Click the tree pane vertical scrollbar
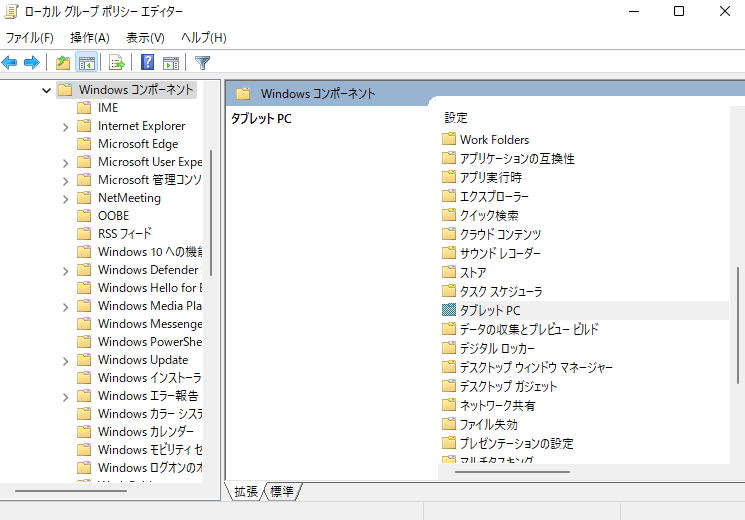The width and height of the screenshot is (745, 520). tap(210, 213)
